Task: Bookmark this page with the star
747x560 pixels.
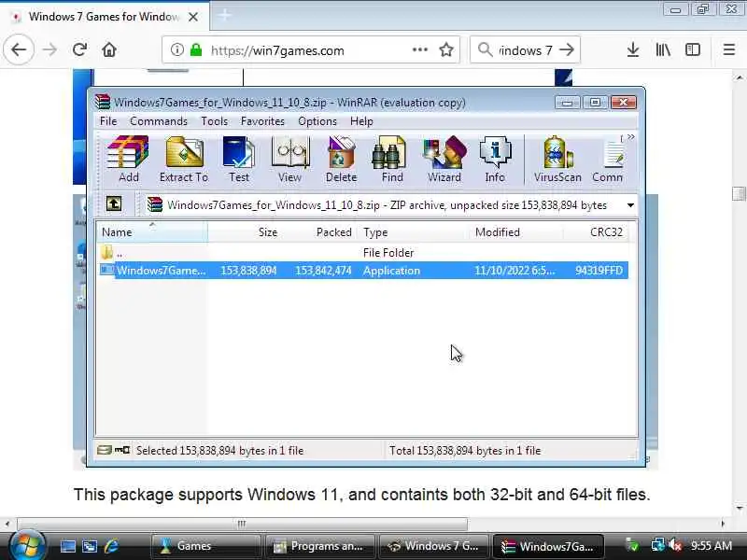Action: pos(446,49)
